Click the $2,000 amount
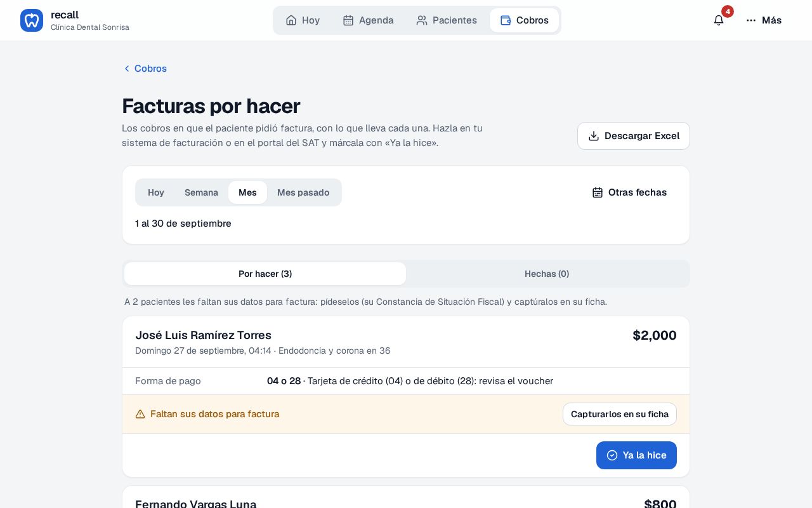Viewport: 812px width, 508px height. pyautogui.click(x=655, y=335)
